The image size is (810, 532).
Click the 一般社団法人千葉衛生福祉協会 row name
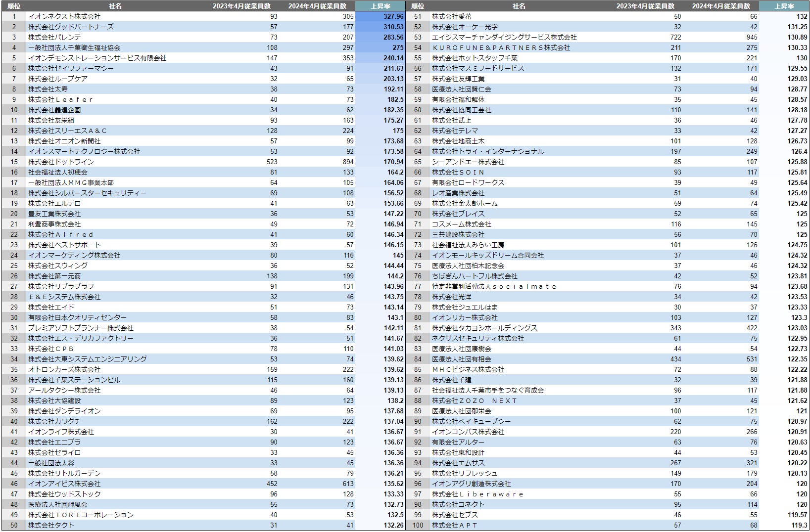click(x=74, y=47)
